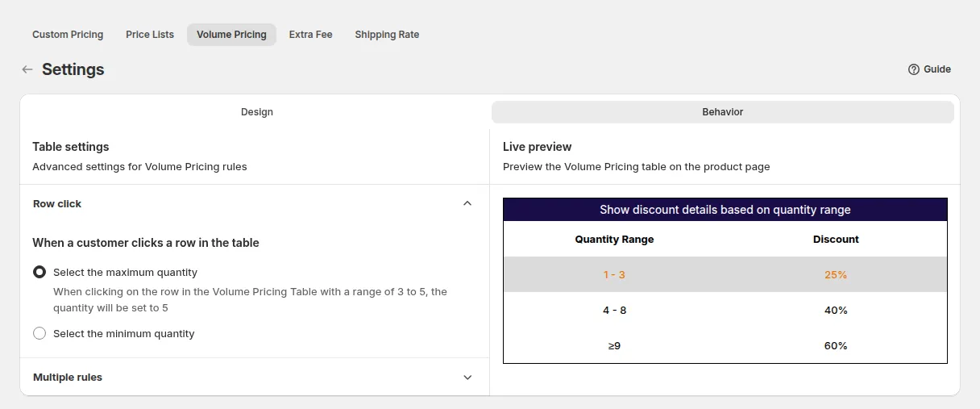
Task: Select the maximum quantity radio option
Action: 39,273
